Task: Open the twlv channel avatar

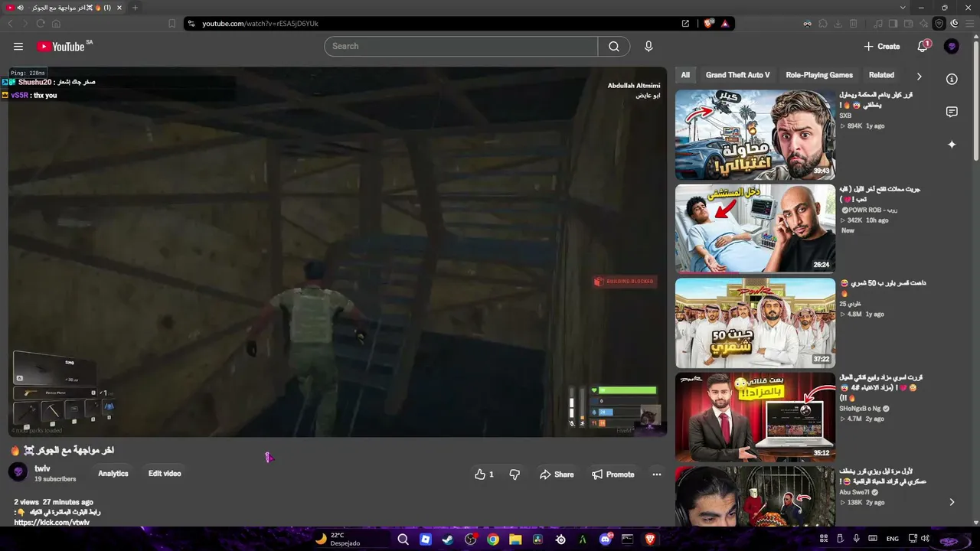Action: pyautogui.click(x=18, y=473)
